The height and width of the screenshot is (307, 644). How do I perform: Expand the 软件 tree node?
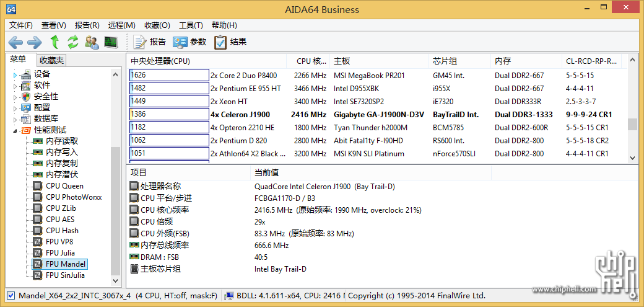pos(15,86)
